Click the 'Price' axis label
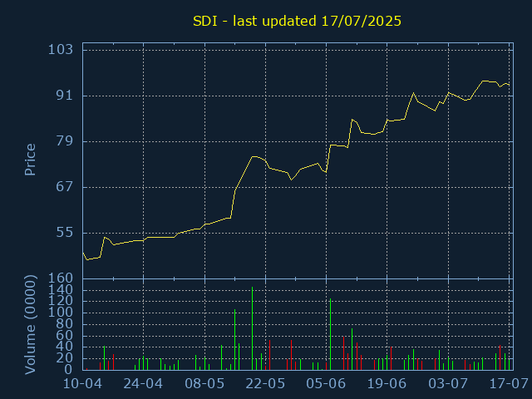 [30, 160]
